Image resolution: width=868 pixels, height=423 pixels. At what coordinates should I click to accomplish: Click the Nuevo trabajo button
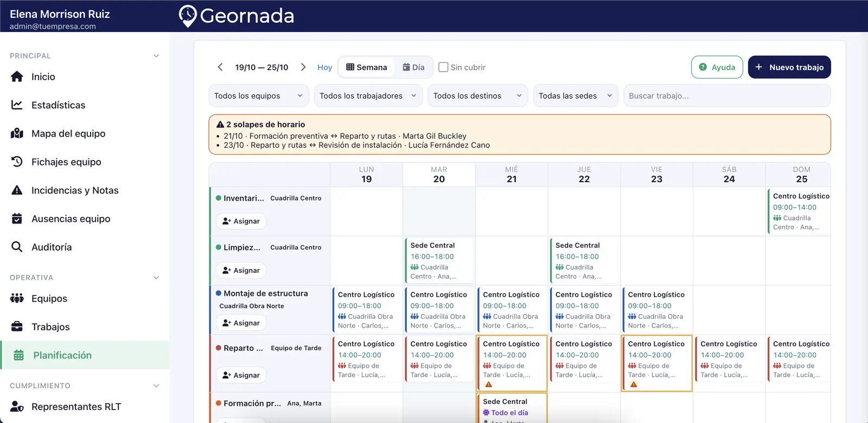coord(789,67)
